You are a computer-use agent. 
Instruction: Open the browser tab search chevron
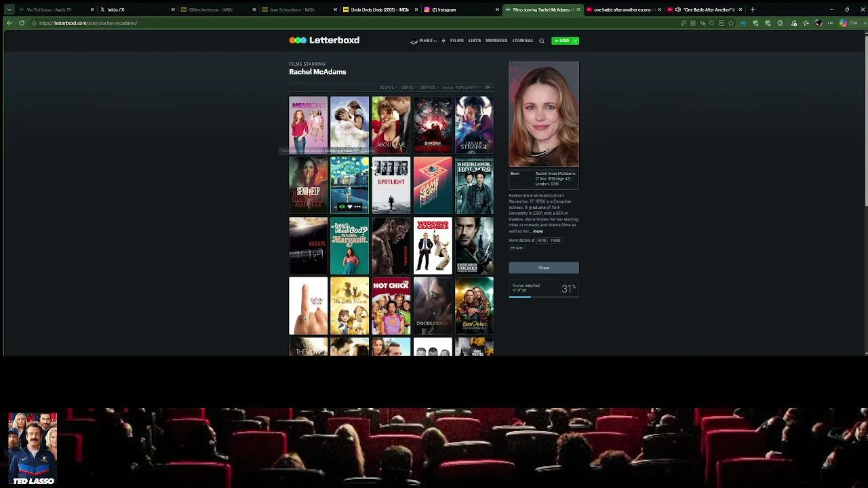(9, 9)
